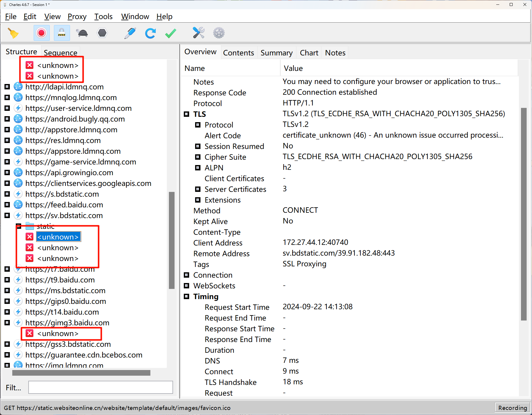532x415 pixels.
Task: Click the Recording status button
Action: coord(512,408)
